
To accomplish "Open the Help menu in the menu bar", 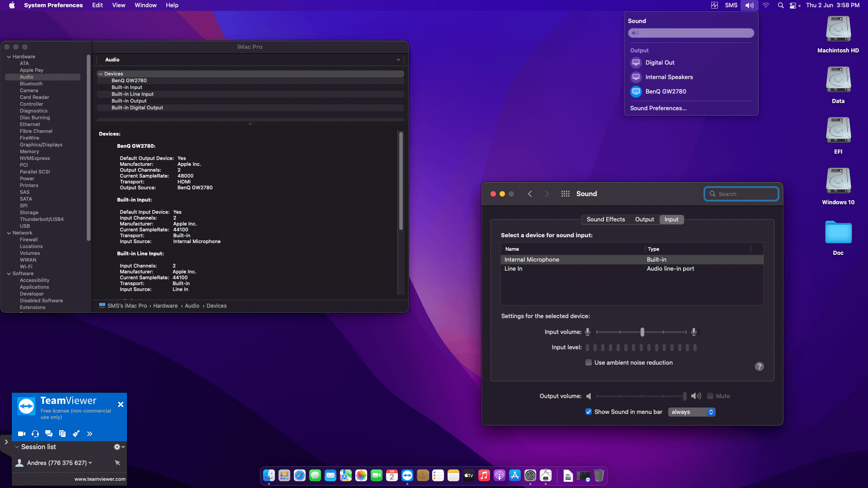I will 172,5.
